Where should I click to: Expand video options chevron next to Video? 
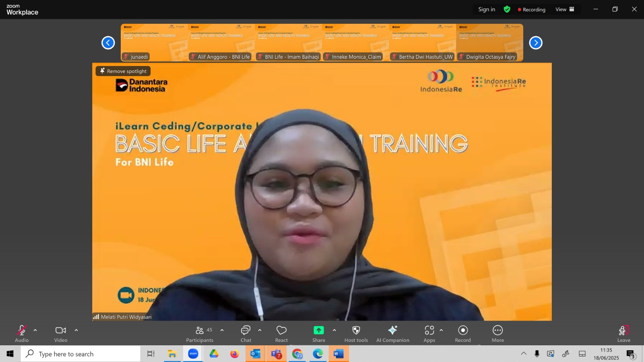click(76, 330)
